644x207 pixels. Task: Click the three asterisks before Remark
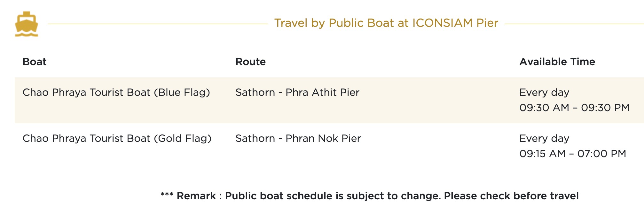coord(167,195)
